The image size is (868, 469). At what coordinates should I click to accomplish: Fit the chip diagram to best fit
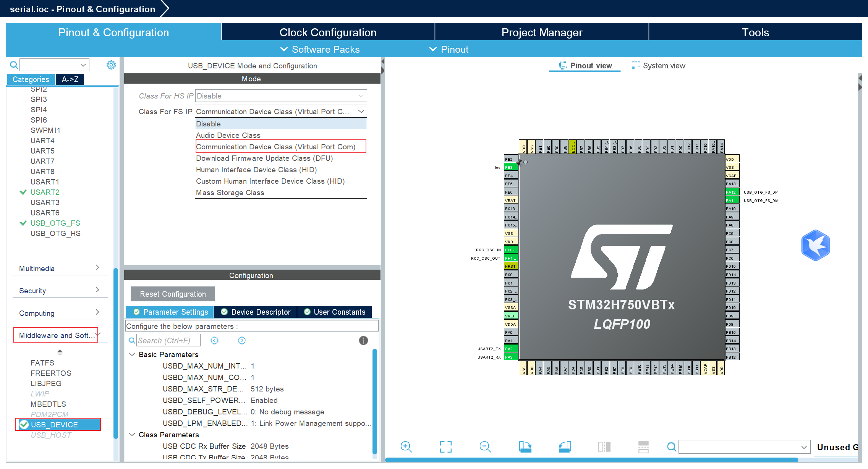[446, 447]
